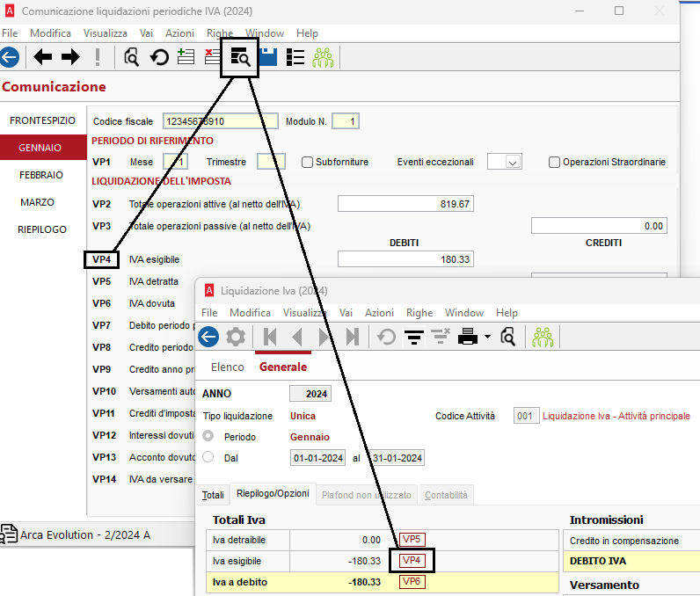Open the Plafond non utilizzato tab
This screenshot has height=596, width=700.
(367, 495)
